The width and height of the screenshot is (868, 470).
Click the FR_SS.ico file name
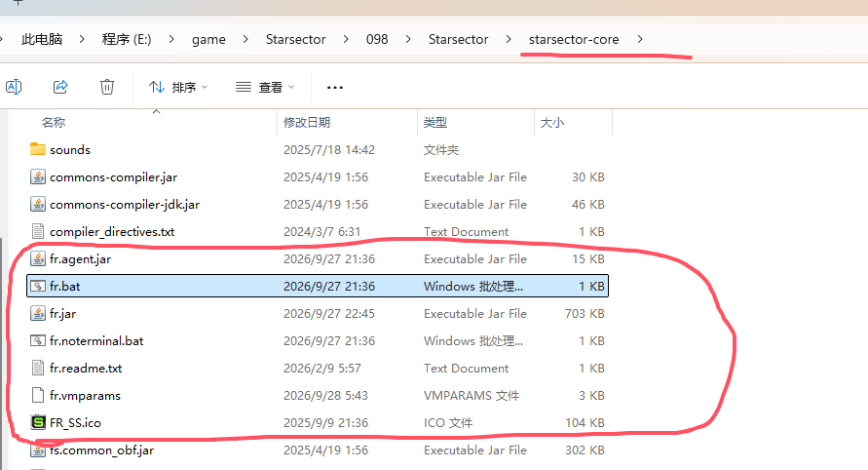click(75, 423)
